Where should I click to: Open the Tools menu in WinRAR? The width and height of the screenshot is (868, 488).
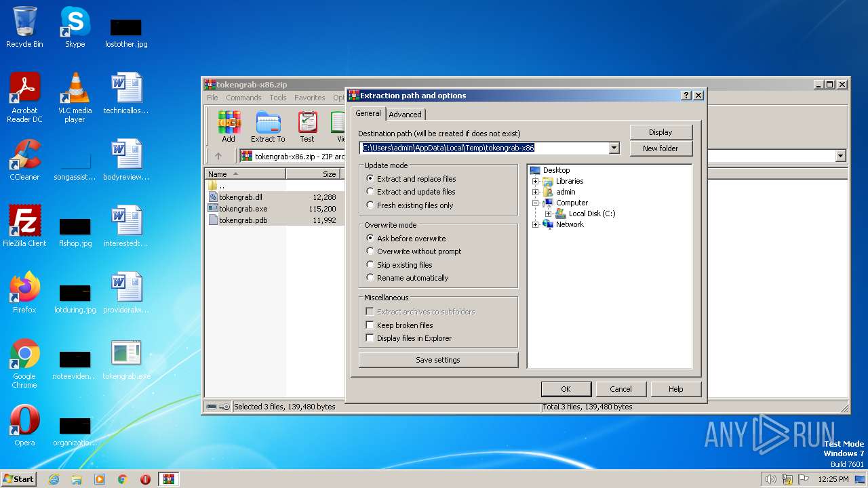pos(278,98)
